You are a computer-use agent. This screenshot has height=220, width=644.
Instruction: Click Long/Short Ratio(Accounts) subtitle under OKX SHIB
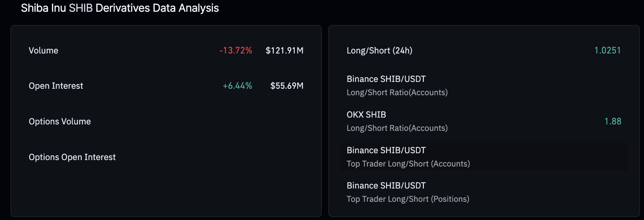[397, 128]
